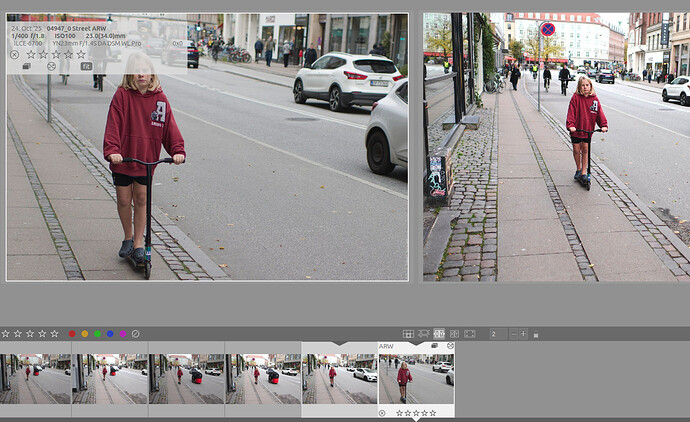Apply the green color label

97,334
